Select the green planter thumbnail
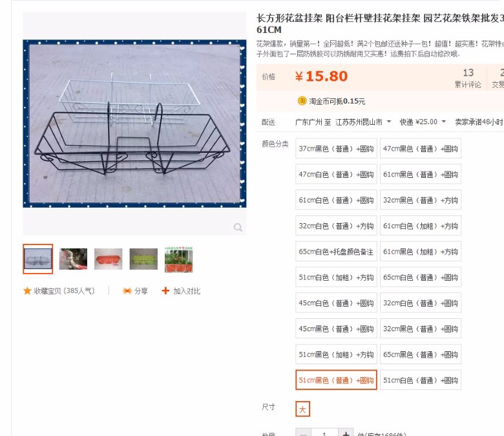Viewport: 504px width, 436px height. pyautogui.click(x=143, y=259)
